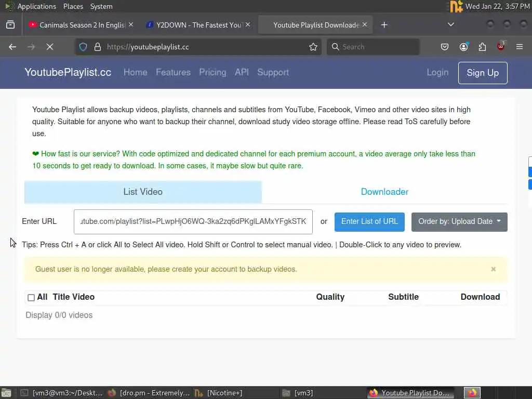Switch to the dro.pm taskbar window

[149, 393]
